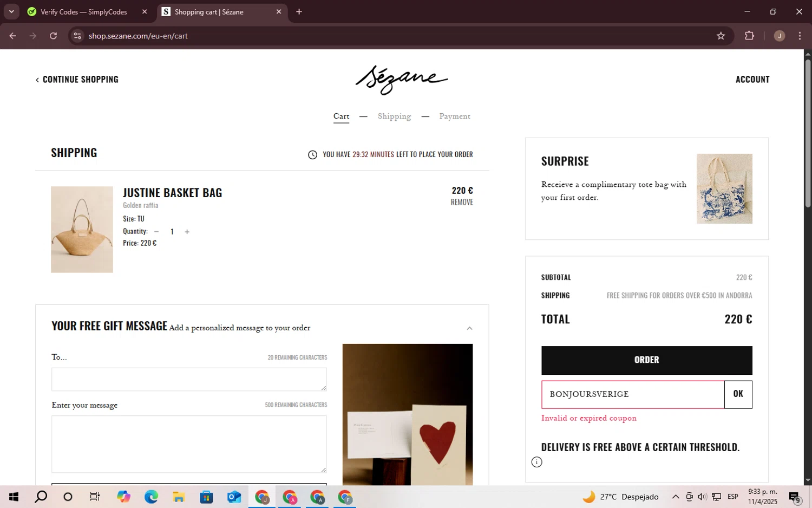Viewport: 812px width, 508px height.
Task: Open the Justine Basket Bag product image
Action: click(82, 230)
